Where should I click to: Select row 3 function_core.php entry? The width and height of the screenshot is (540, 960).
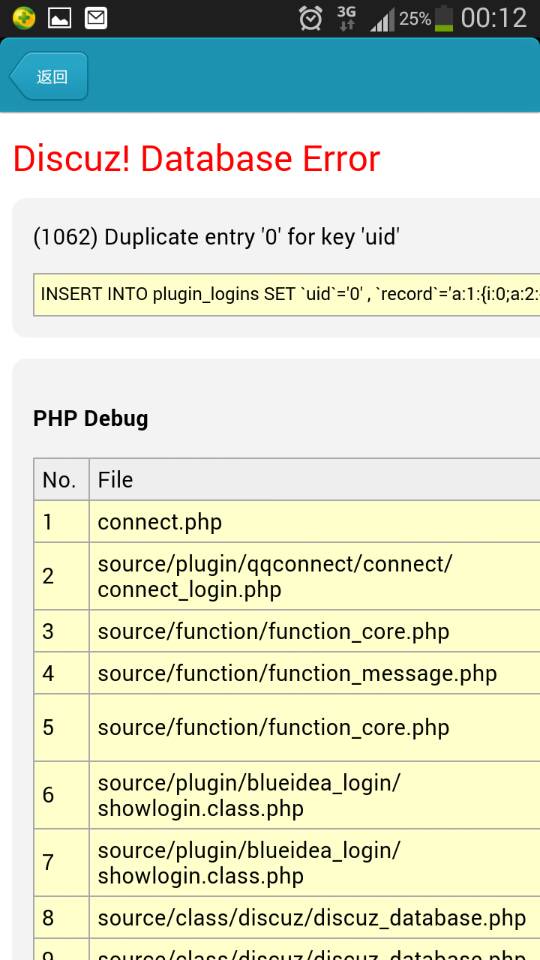(x=274, y=631)
